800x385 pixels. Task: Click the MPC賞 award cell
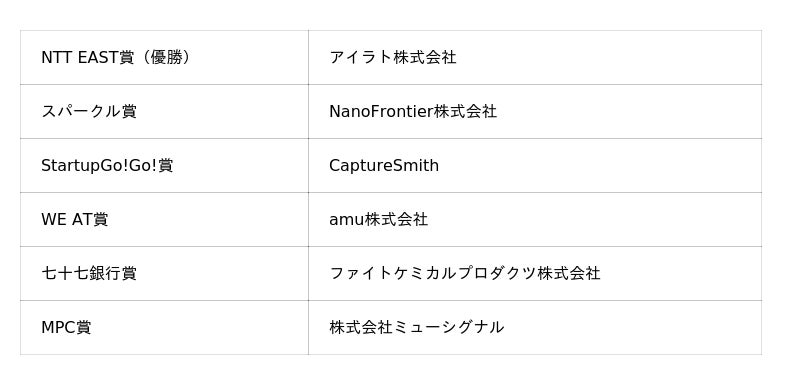[x=164, y=328]
